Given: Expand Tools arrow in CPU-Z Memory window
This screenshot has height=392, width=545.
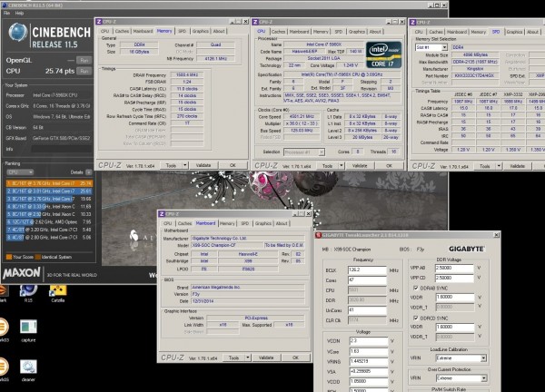Looking at the screenshot, I should [x=185, y=165].
